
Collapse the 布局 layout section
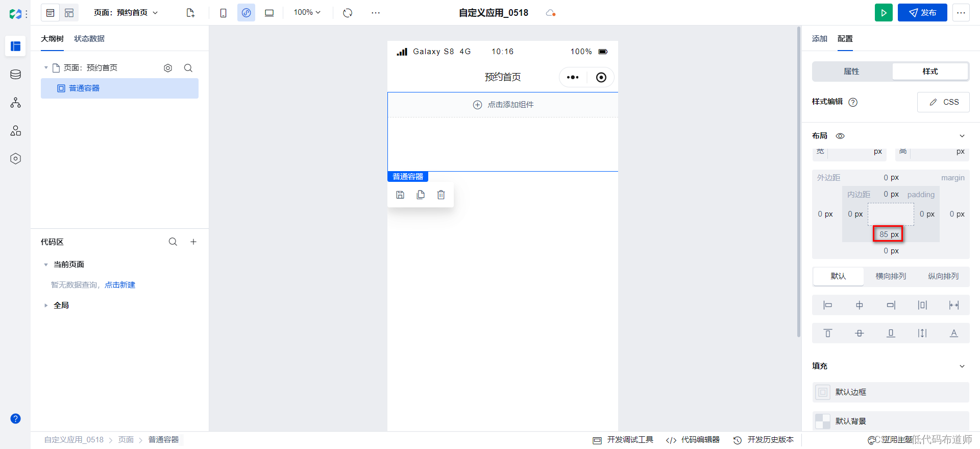962,136
